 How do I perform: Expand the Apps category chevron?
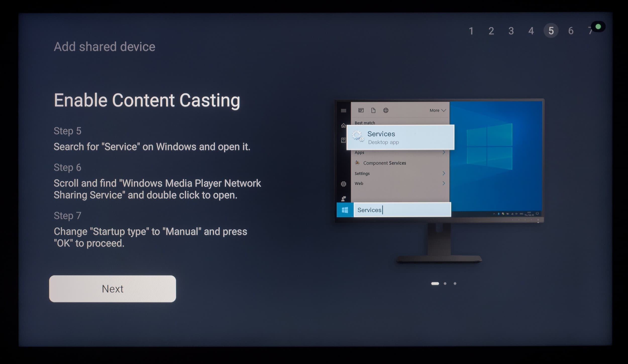(444, 152)
